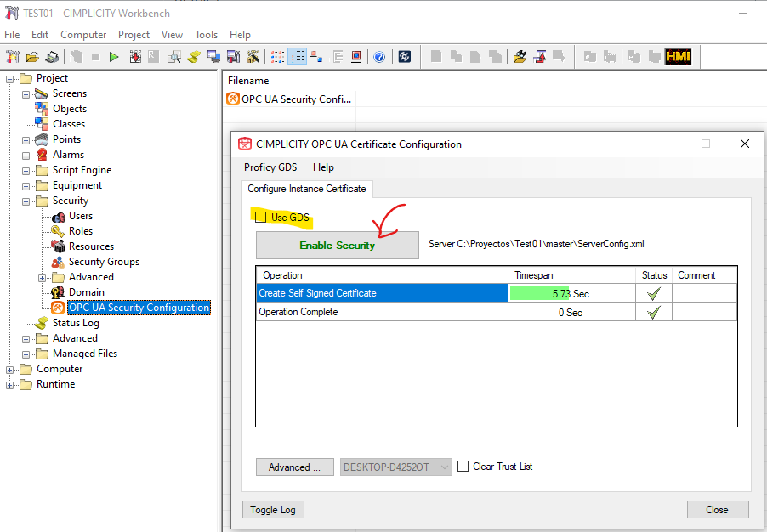Click the two-monitors toolbar icon
The width and height of the screenshot is (767, 532).
(x=213, y=57)
